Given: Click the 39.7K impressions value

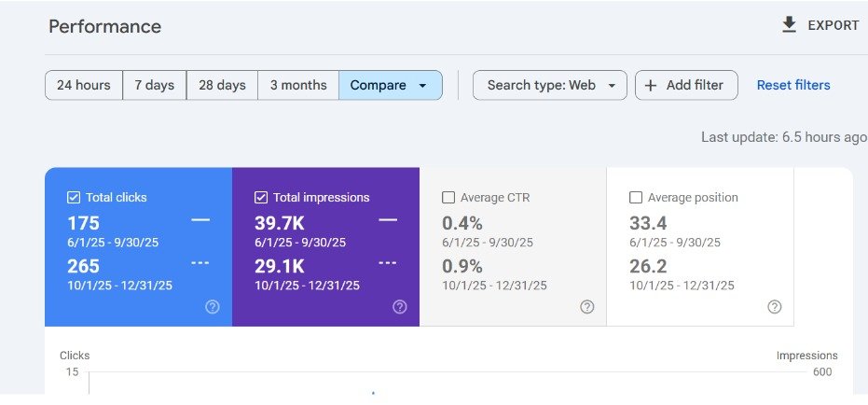Looking at the screenshot, I should coord(280,223).
